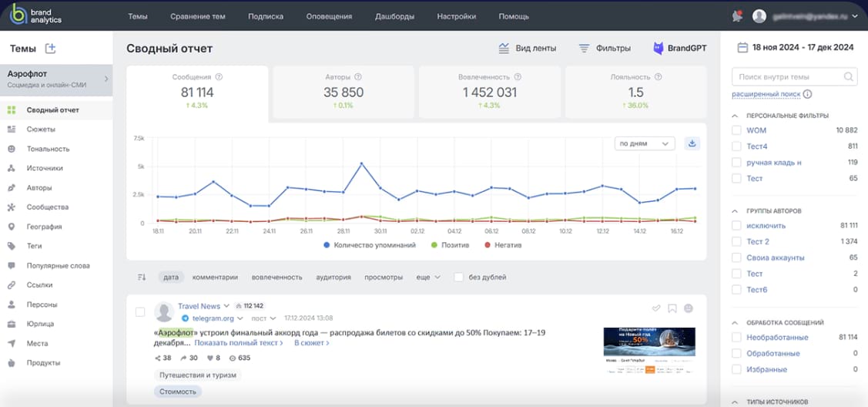
Task: Tick the 'Необработанные' messages checkbox
Action: [736, 338]
